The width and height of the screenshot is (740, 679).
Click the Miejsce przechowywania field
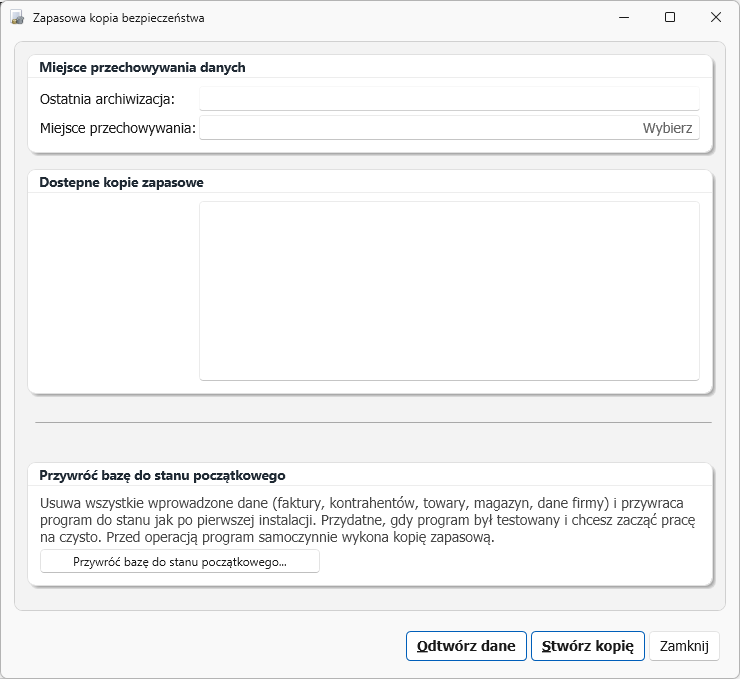coord(449,127)
